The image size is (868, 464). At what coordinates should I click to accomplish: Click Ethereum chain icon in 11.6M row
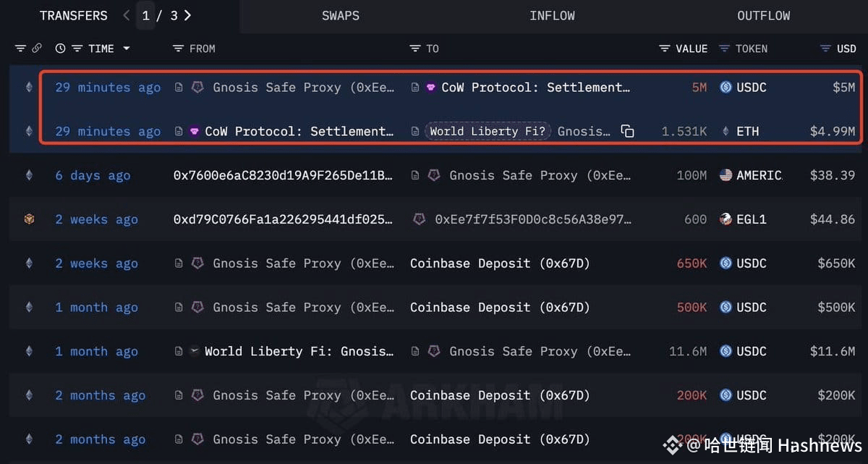pos(29,352)
